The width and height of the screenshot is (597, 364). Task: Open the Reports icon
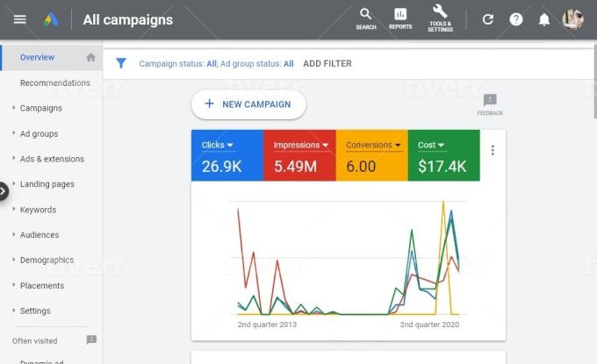pos(400,18)
